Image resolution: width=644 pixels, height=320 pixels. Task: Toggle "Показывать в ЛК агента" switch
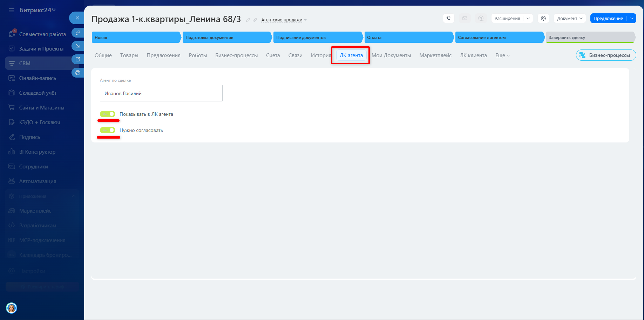(108, 114)
